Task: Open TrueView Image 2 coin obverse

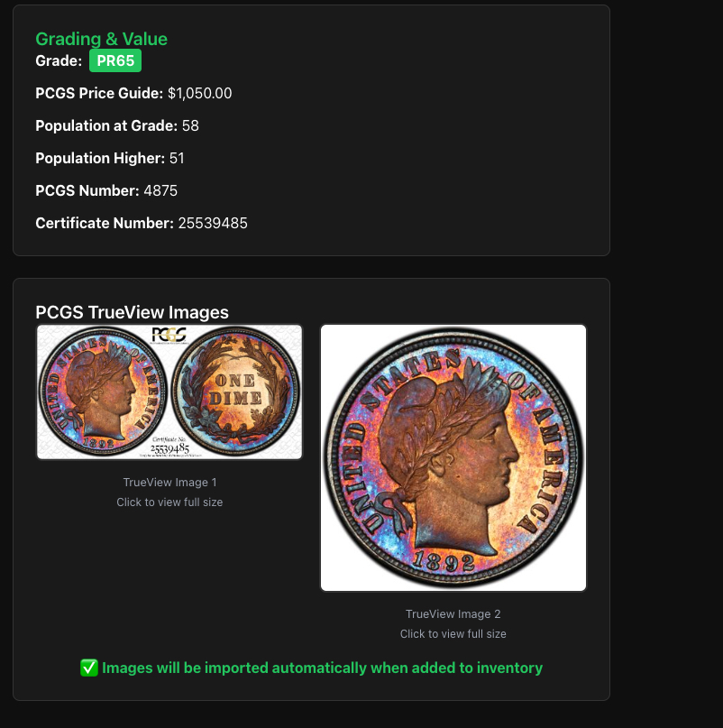Action: pos(453,457)
